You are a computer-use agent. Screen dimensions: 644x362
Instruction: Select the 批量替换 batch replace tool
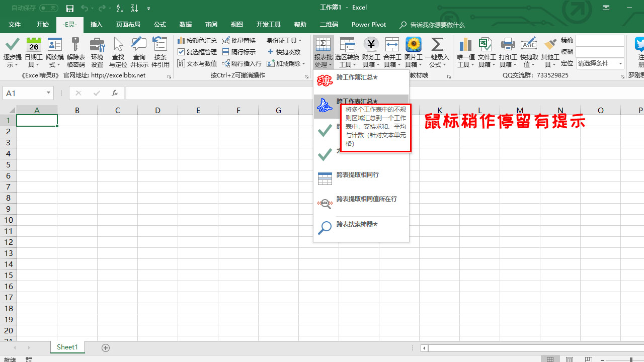click(239, 40)
